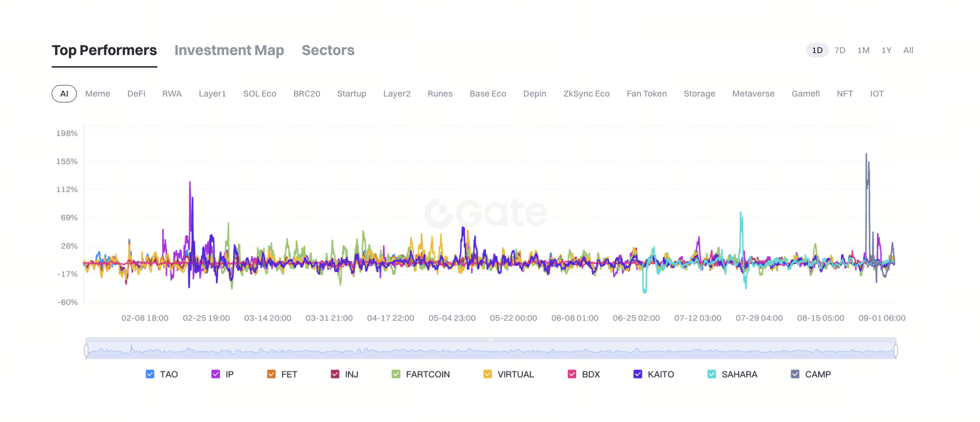Switch to the Runes sector

pos(440,94)
